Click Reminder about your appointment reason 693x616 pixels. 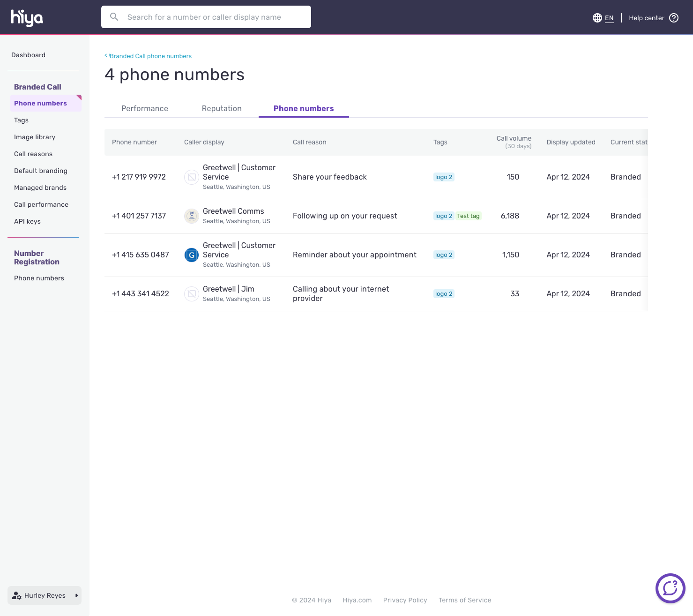tap(355, 255)
